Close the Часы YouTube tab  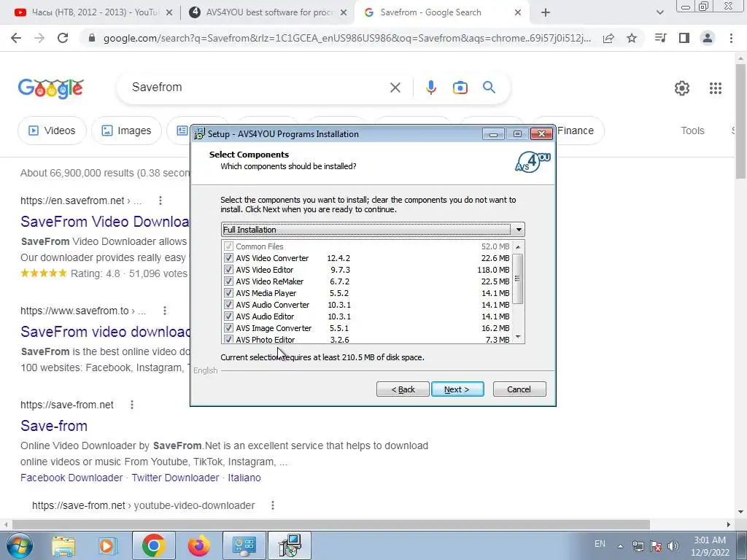tap(169, 13)
